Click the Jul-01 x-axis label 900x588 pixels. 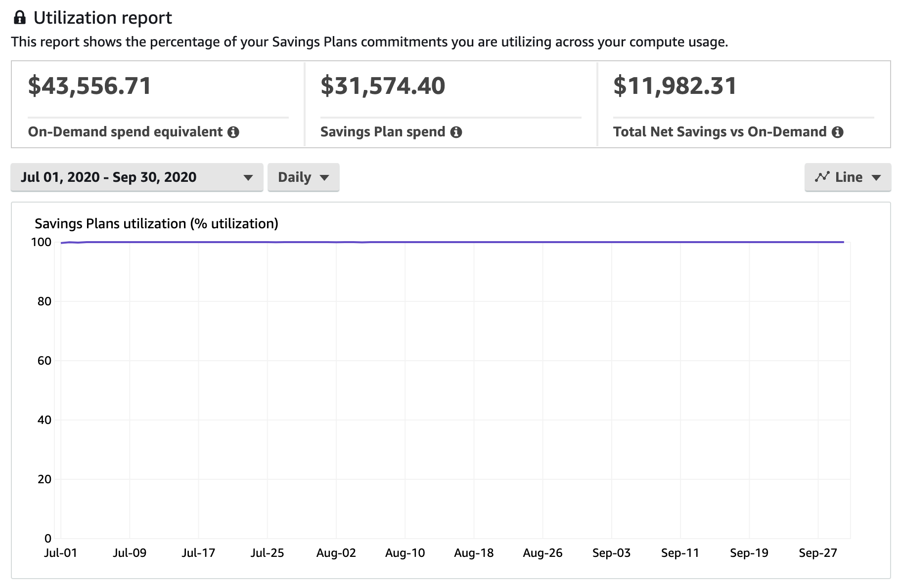[60, 553]
